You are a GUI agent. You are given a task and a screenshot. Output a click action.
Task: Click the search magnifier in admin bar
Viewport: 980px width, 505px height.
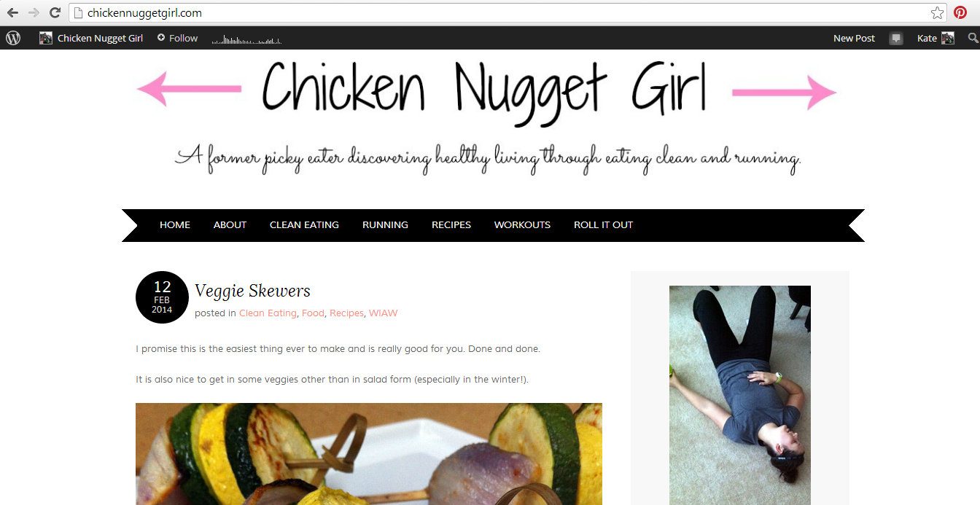point(973,38)
